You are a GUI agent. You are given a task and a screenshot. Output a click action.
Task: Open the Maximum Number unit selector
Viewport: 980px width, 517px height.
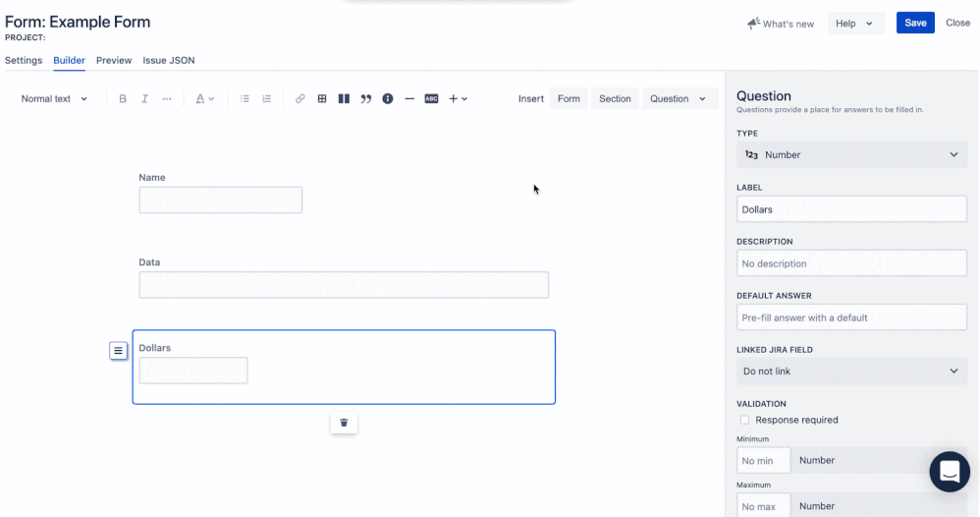coord(878,506)
